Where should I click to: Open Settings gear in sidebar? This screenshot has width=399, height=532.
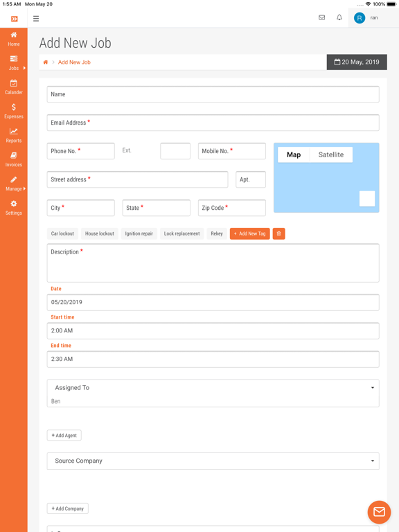coord(14,208)
